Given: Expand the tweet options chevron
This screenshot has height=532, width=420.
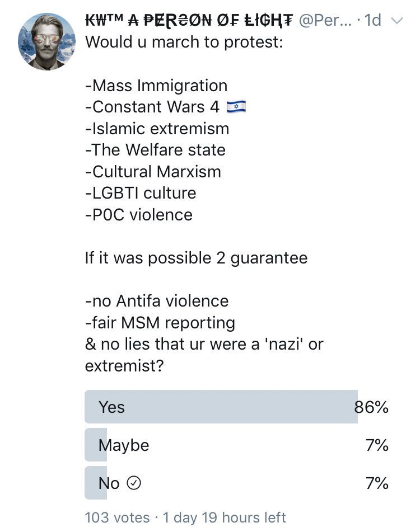Looking at the screenshot, I should click(x=396, y=21).
